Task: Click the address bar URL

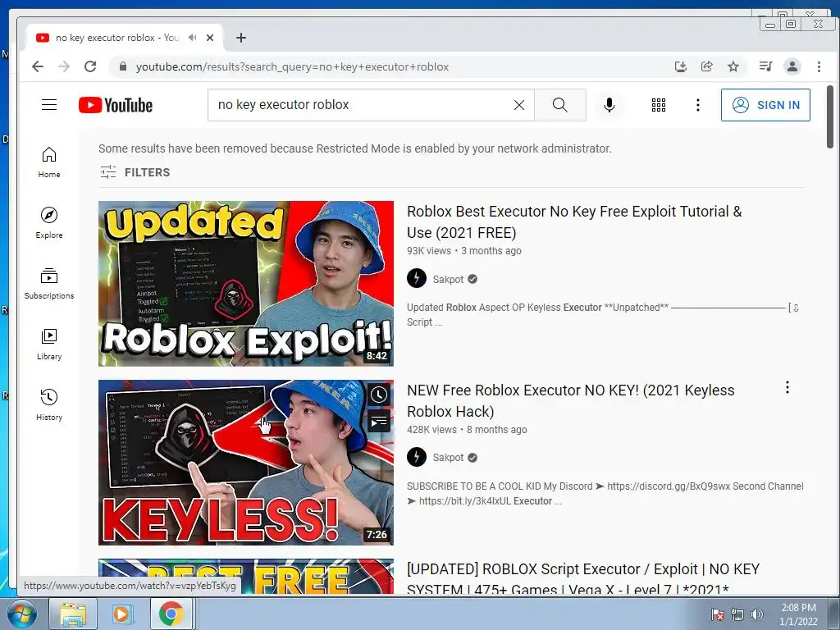Action: point(293,67)
